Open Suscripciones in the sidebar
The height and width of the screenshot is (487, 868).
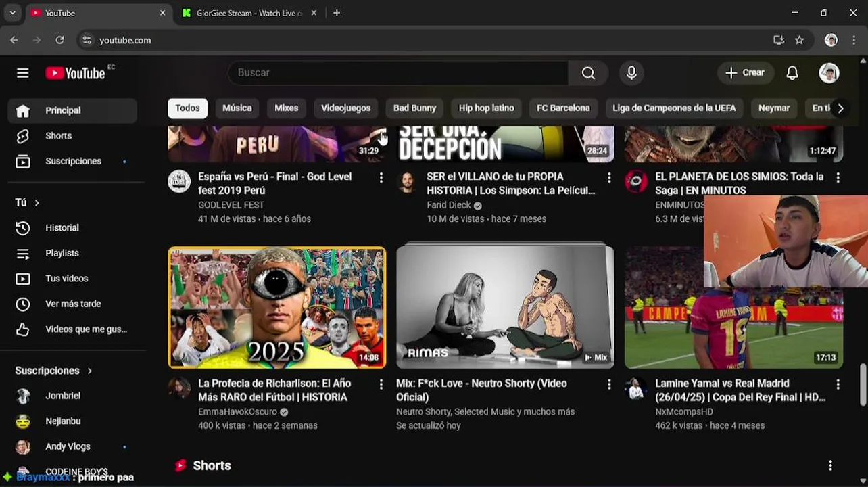pos(72,162)
